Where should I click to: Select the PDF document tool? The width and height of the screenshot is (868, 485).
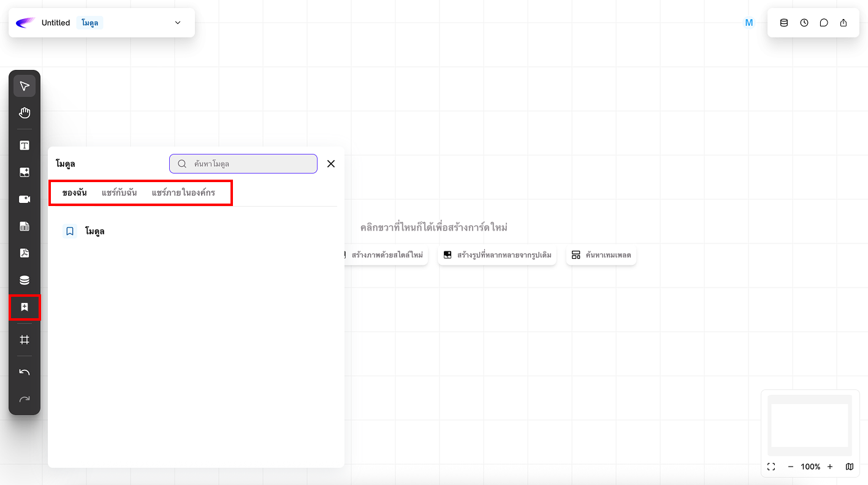(x=25, y=253)
